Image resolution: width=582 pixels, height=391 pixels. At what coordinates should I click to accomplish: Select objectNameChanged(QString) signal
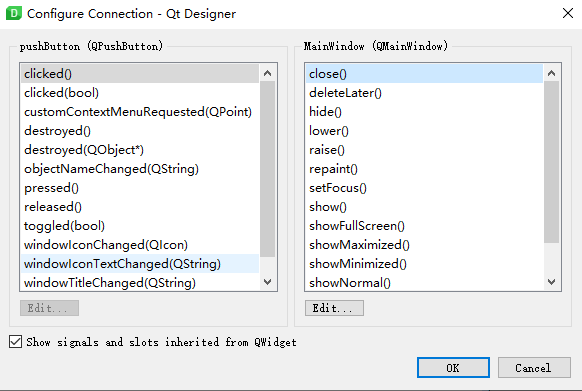click(140, 169)
